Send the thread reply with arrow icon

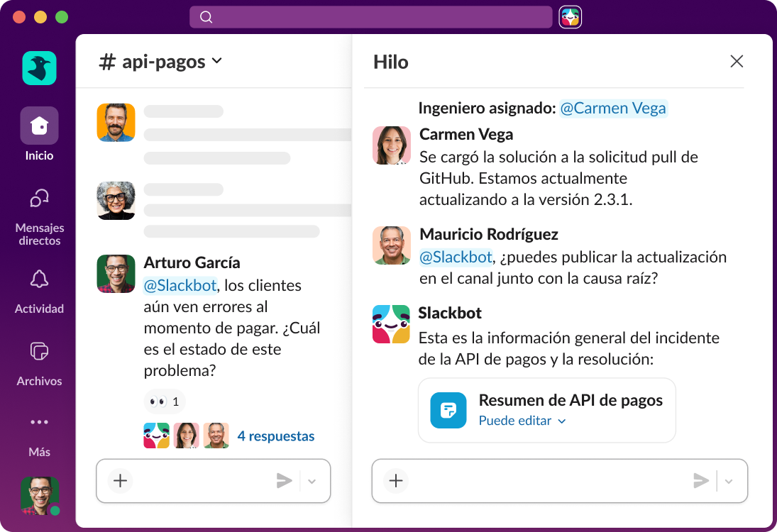[x=700, y=480]
